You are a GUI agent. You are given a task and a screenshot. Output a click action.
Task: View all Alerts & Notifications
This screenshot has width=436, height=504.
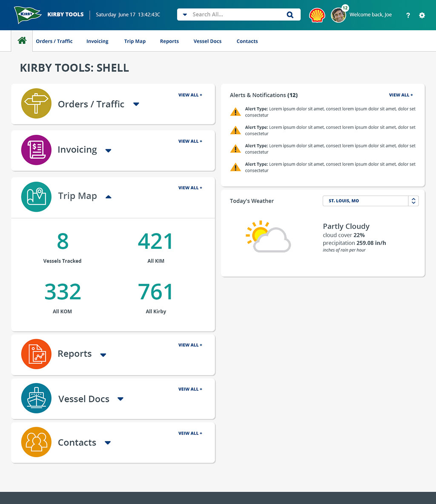pyautogui.click(x=401, y=95)
